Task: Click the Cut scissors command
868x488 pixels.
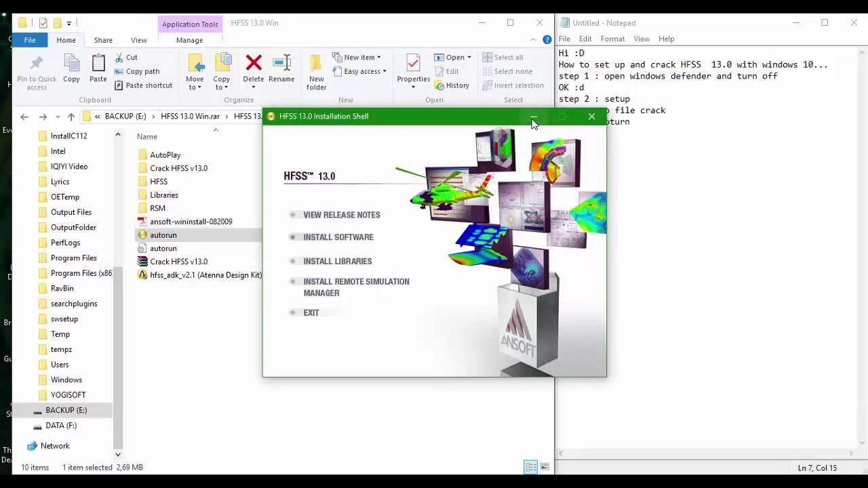Action: 126,58
